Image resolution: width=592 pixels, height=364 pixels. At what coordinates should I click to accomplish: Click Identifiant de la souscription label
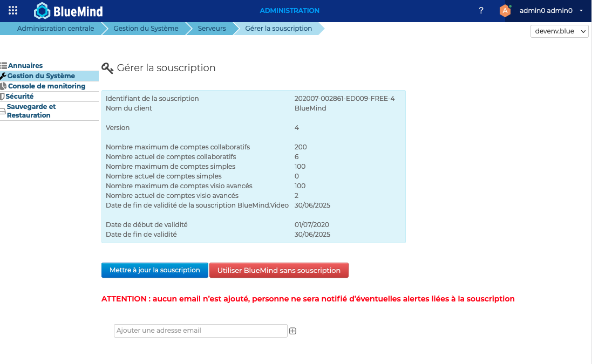(152, 99)
